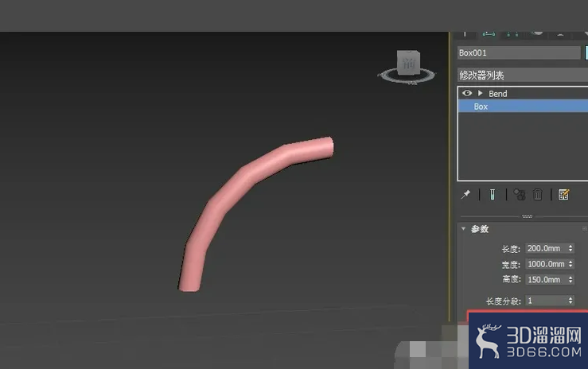Click the 宽度 value field 1000.0mm

click(546, 264)
